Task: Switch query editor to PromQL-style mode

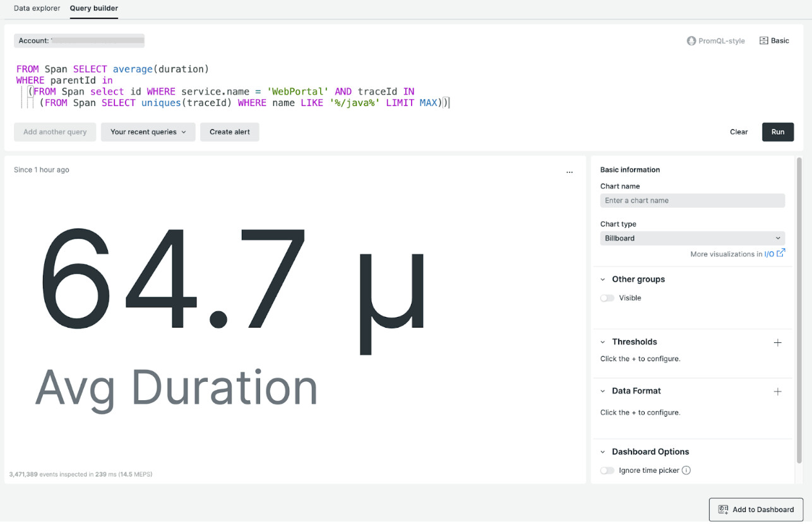Action: (x=716, y=40)
